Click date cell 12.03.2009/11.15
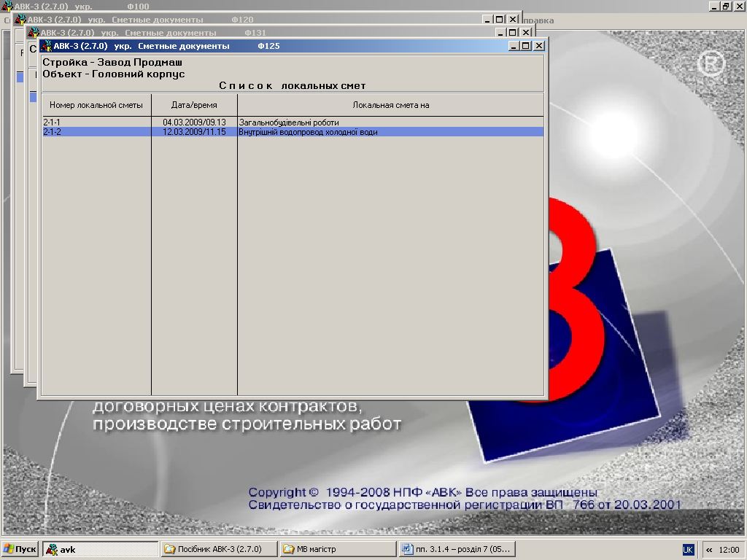The width and height of the screenshot is (747, 560). [x=194, y=132]
